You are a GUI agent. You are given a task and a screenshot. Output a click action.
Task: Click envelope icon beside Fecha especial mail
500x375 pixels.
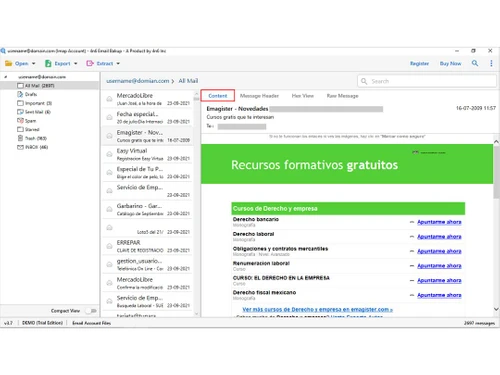point(109,117)
